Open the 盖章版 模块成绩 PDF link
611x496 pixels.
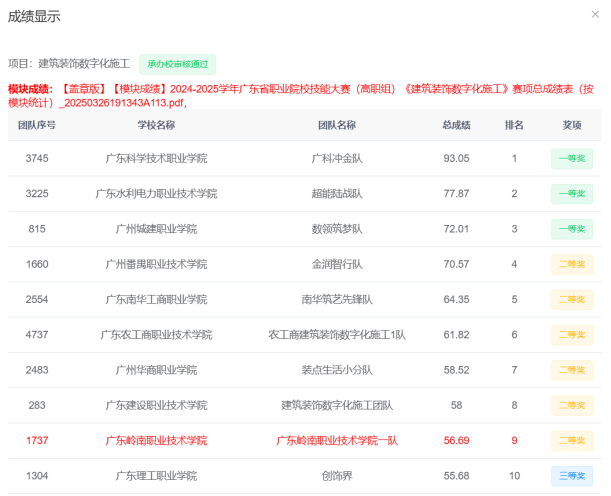point(300,96)
